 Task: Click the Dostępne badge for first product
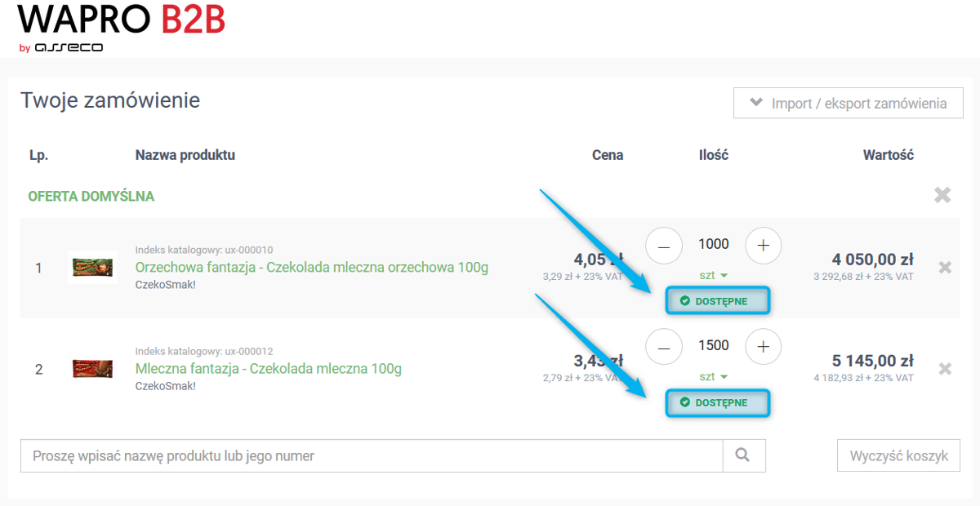(718, 301)
